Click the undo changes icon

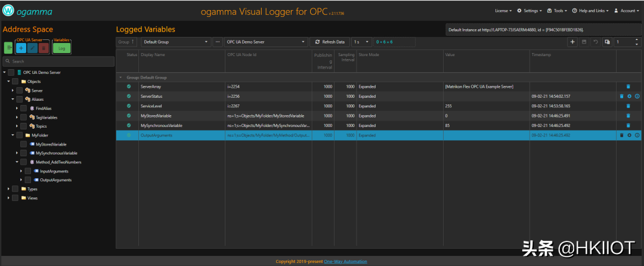pyautogui.click(x=596, y=42)
